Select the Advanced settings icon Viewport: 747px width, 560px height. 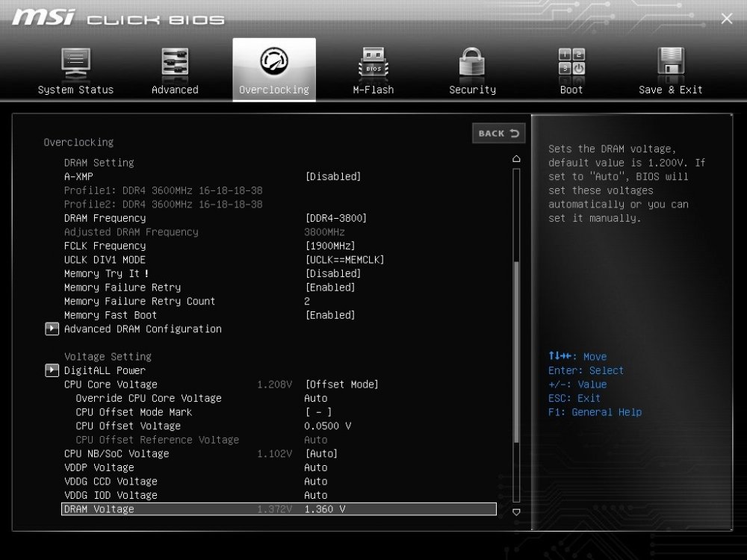(175, 63)
